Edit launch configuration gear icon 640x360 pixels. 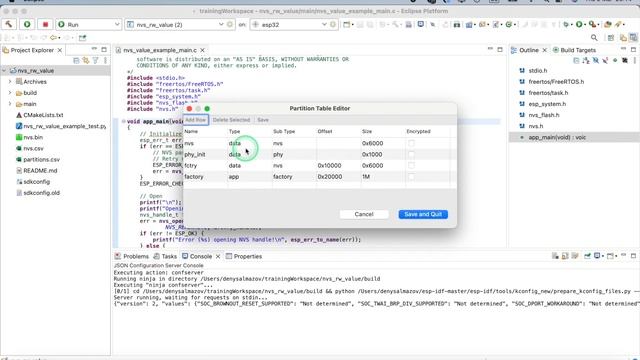point(230,24)
